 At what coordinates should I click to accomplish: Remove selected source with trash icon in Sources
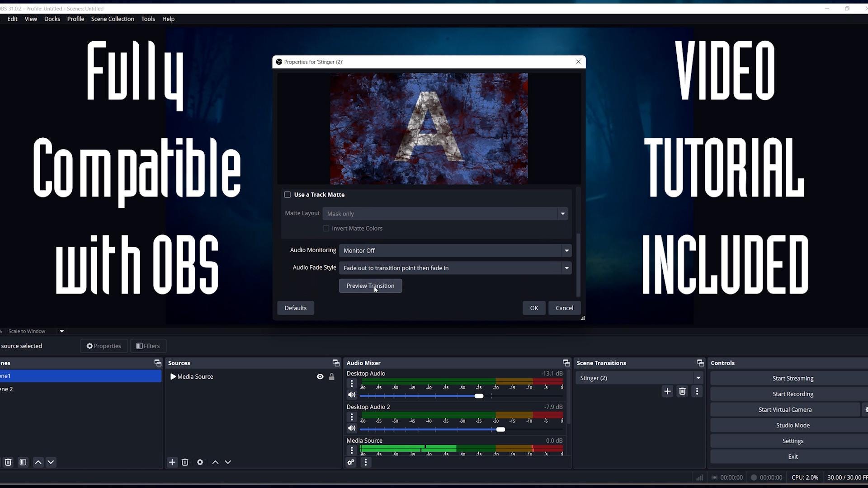(185, 462)
